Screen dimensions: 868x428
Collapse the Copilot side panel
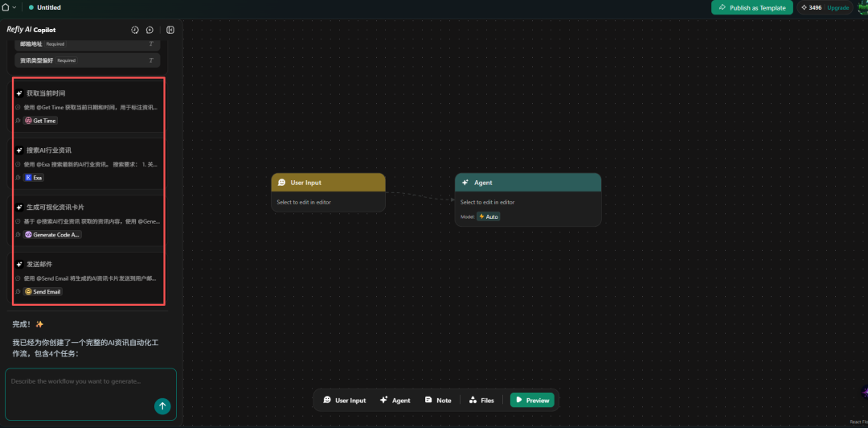pyautogui.click(x=170, y=30)
